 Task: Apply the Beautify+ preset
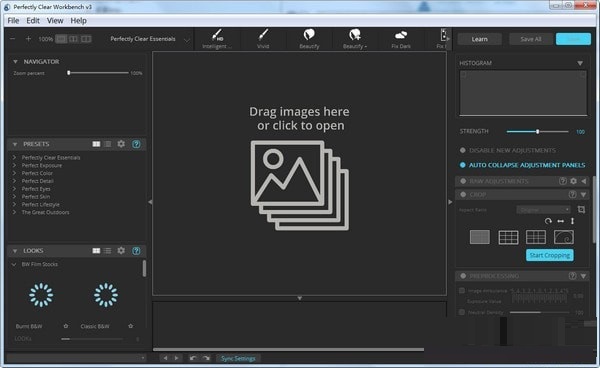(x=355, y=39)
